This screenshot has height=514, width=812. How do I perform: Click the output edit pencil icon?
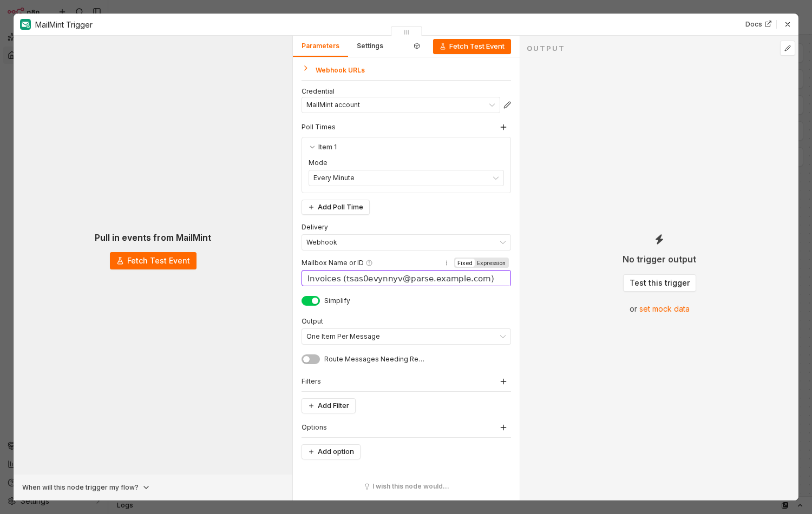tap(788, 48)
